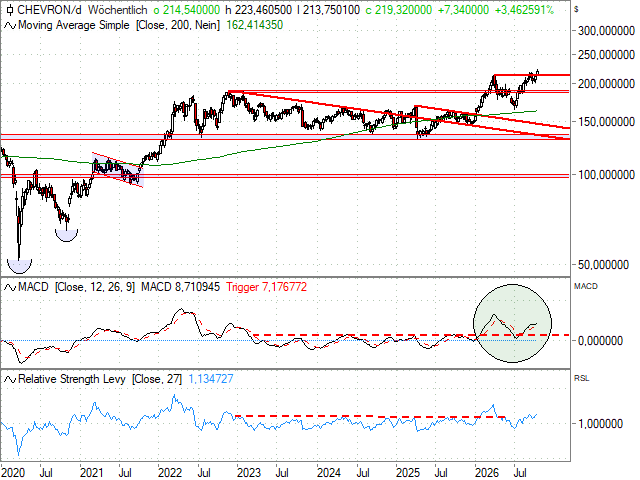This screenshot has height=480, width=640.
Task: Click the Relative Strength Levy label
Action: 72,379
